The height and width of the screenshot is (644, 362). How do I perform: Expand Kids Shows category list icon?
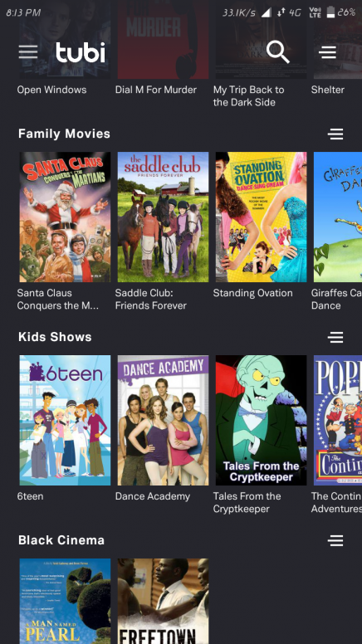point(335,337)
